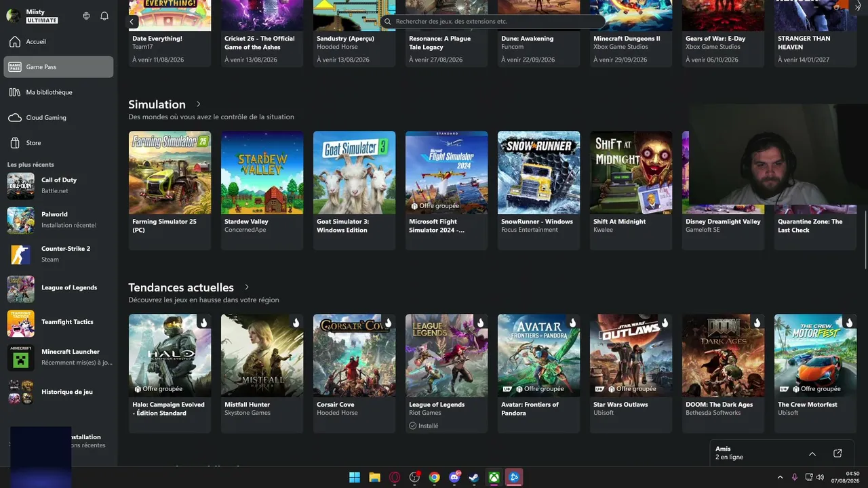Open League of Legends from the sidebar

pos(59,288)
